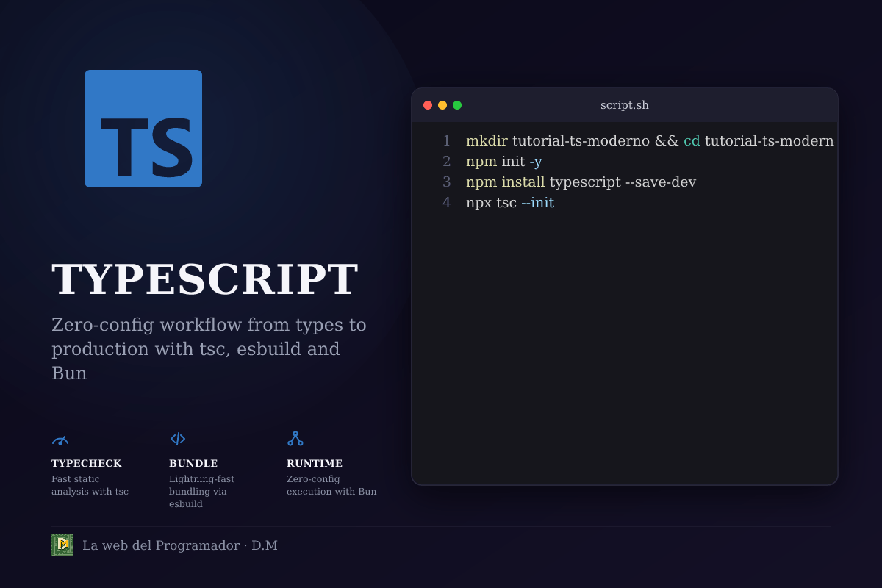This screenshot has height=588, width=882.
Task: Click 'npx tsc --init' code line
Action: click(510, 203)
